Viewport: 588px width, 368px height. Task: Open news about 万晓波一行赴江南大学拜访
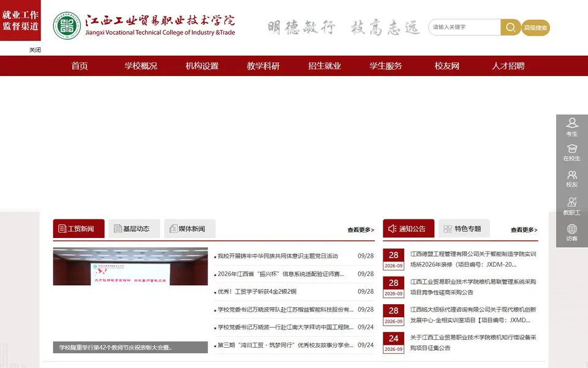(286, 327)
